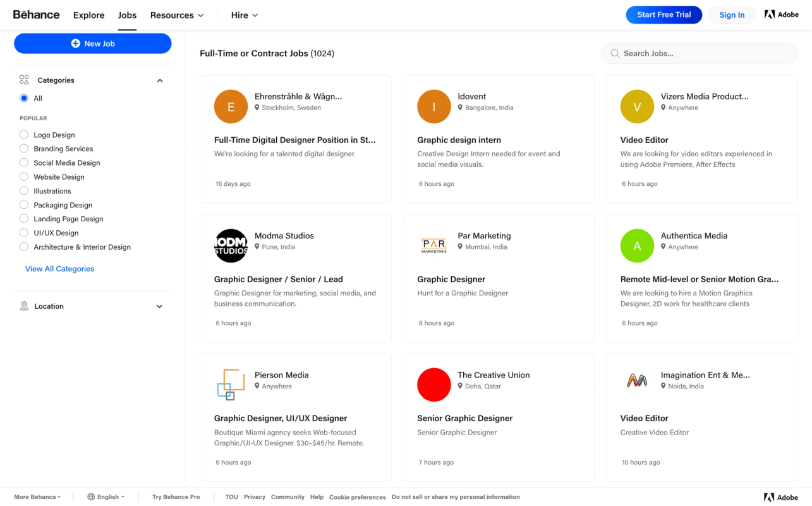Viewport: 812px width, 506px height.
Task: Click the Categories shapes icon
Action: click(24, 80)
